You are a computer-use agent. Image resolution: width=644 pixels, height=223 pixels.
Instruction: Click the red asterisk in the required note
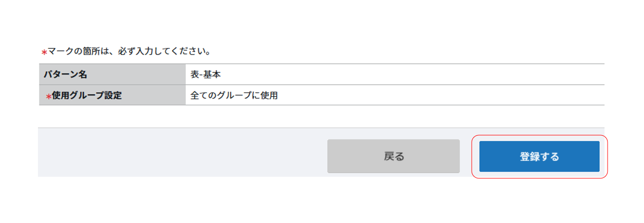point(44,52)
